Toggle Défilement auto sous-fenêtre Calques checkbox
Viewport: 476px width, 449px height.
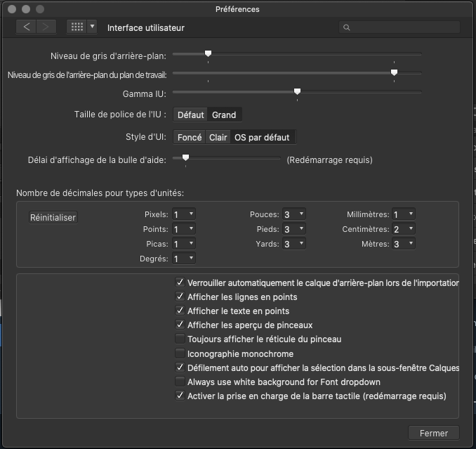tap(180, 367)
